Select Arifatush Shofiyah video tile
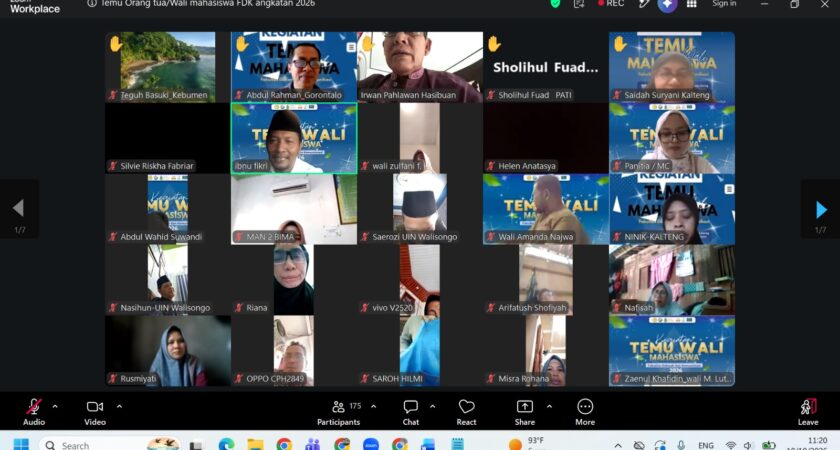The height and width of the screenshot is (450, 840). [546, 280]
